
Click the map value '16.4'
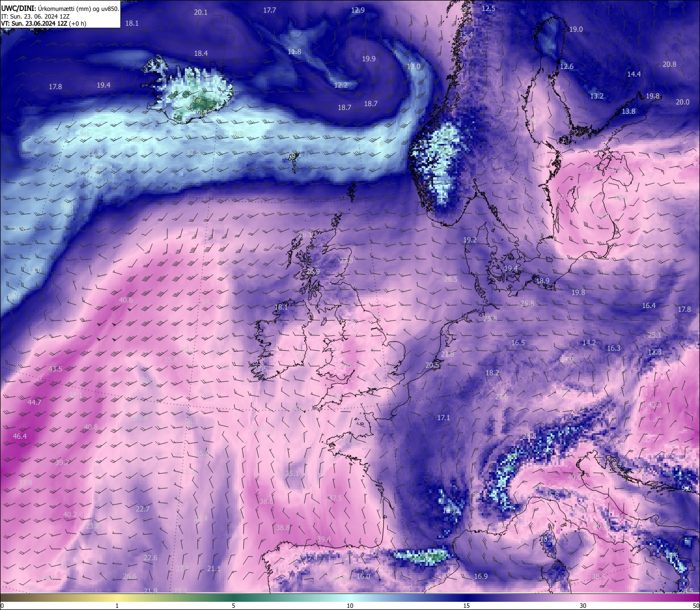tap(649, 305)
